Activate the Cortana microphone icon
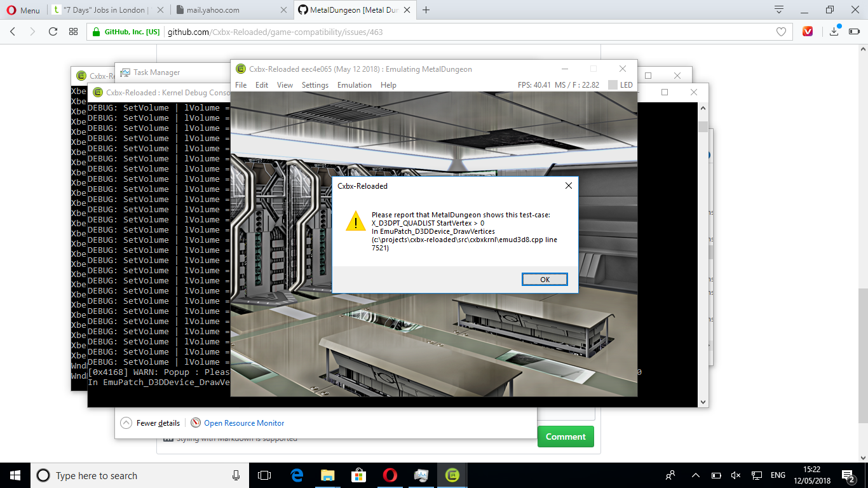Screen dimensions: 868x488 point(236,475)
